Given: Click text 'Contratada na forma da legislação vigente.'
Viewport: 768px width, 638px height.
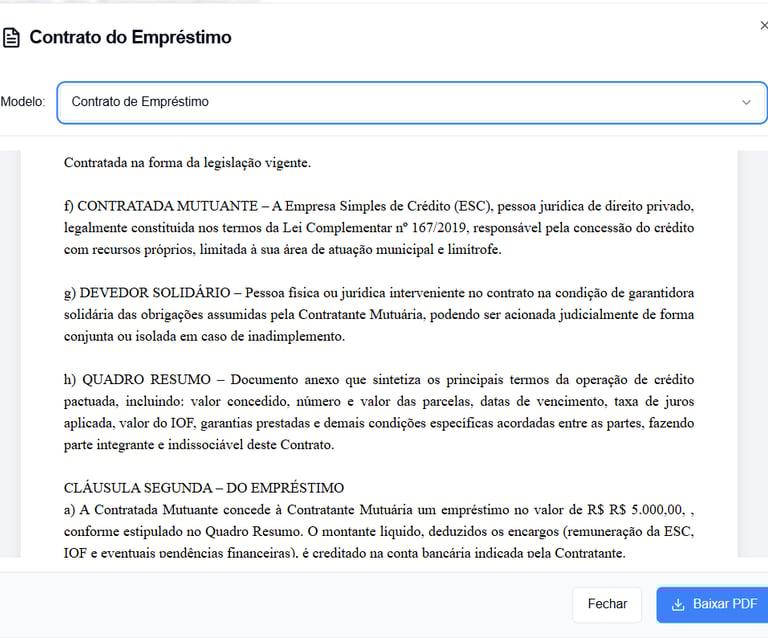Looking at the screenshot, I should point(187,163).
